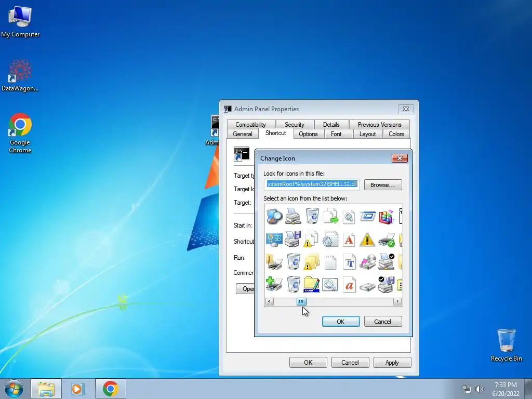Viewport: 532px width, 399px height.
Task: Pick the blue Run window icon
Action: pyautogui.click(x=367, y=216)
